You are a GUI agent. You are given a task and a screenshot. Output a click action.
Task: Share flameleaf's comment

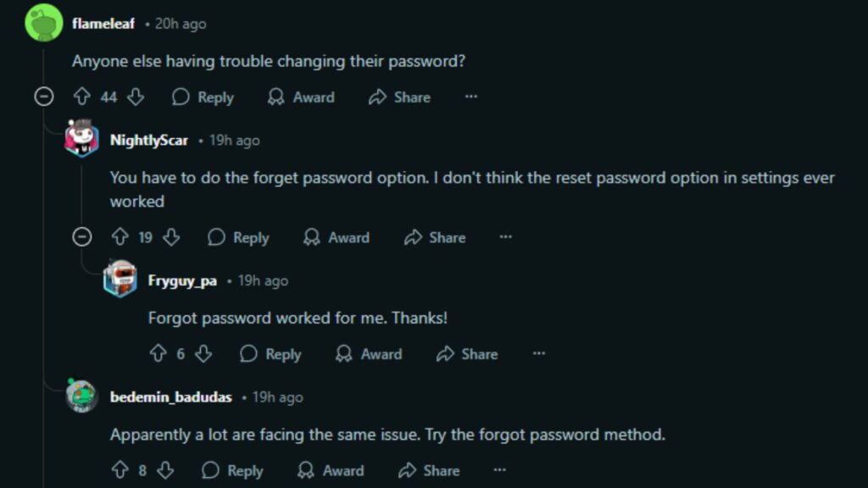[400, 97]
